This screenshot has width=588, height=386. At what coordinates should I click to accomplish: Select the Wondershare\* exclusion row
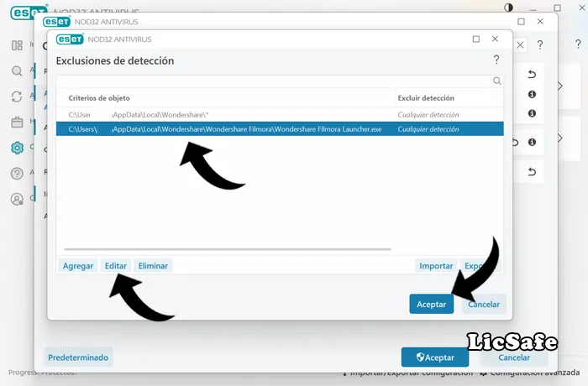click(280, 115)
